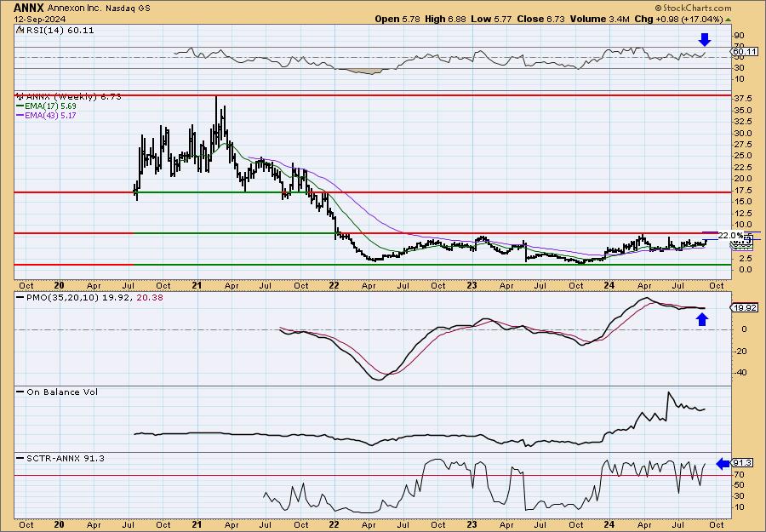Click the small indicator icon before RSI(14)
This screenshot has width=766, height=532.
click(x=20, y=30)
